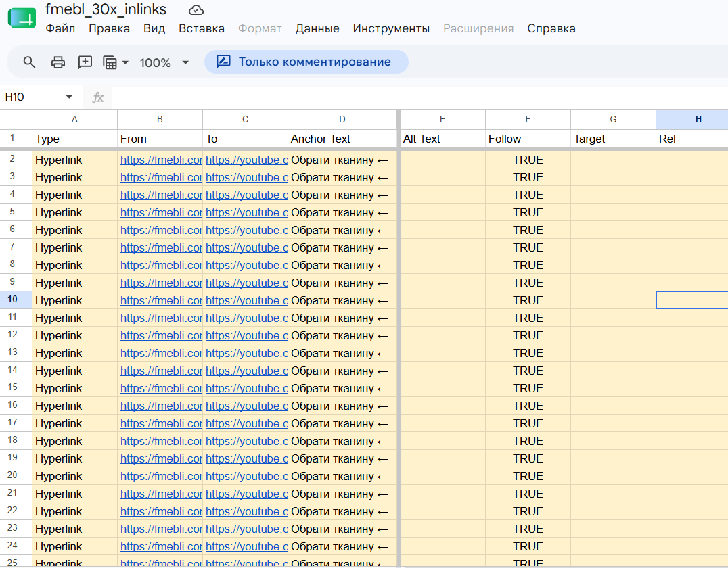Click the fx formula icon
The image size is (728, 568).
98,97
